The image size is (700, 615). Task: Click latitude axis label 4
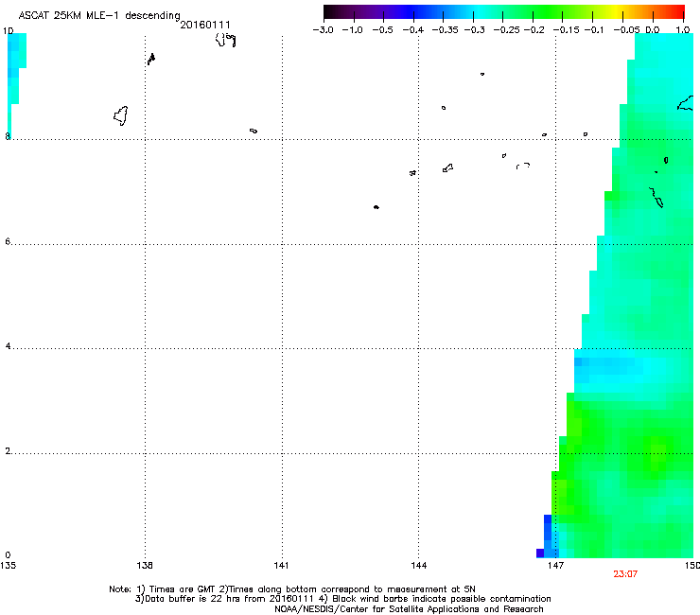pos(8,346)
